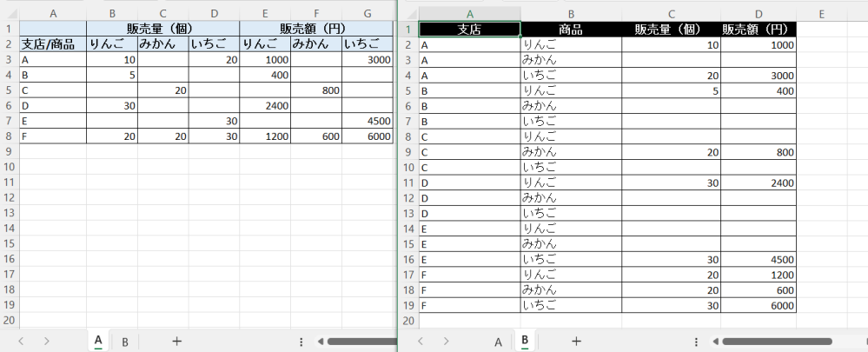
Task: Click three-dot tab options in right window
Action: 696,342
